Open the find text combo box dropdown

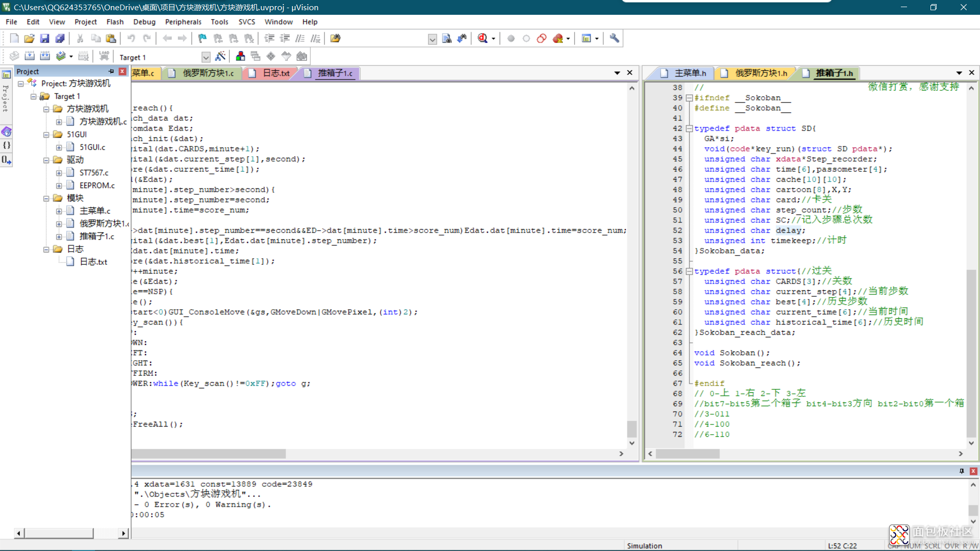tap(432, 39)
